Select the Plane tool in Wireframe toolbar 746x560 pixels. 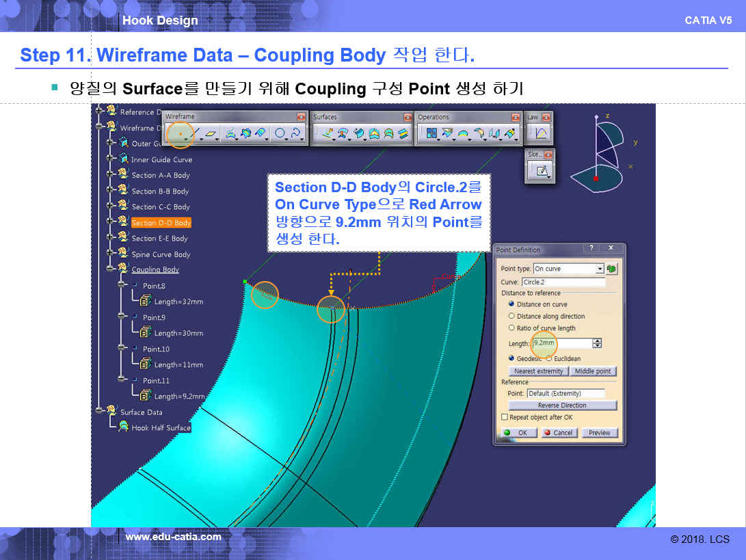212,134
